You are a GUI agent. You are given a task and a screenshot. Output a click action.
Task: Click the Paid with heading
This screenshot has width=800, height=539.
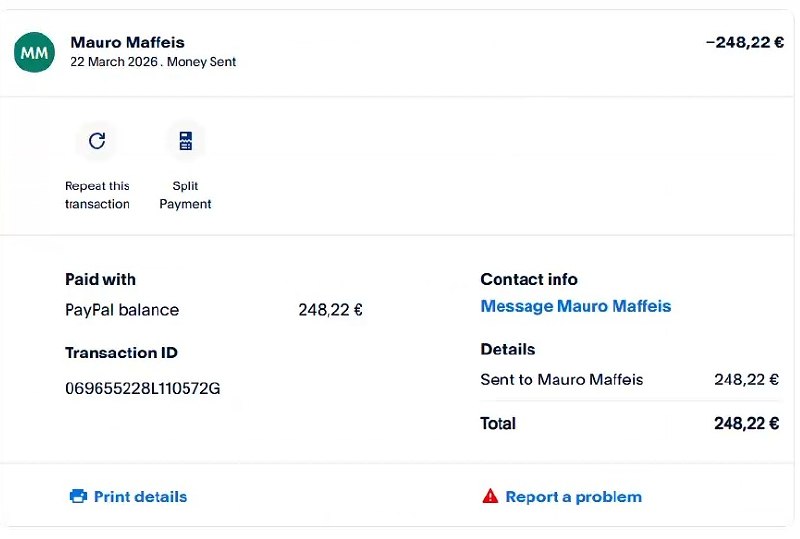[x=100, y=279]
